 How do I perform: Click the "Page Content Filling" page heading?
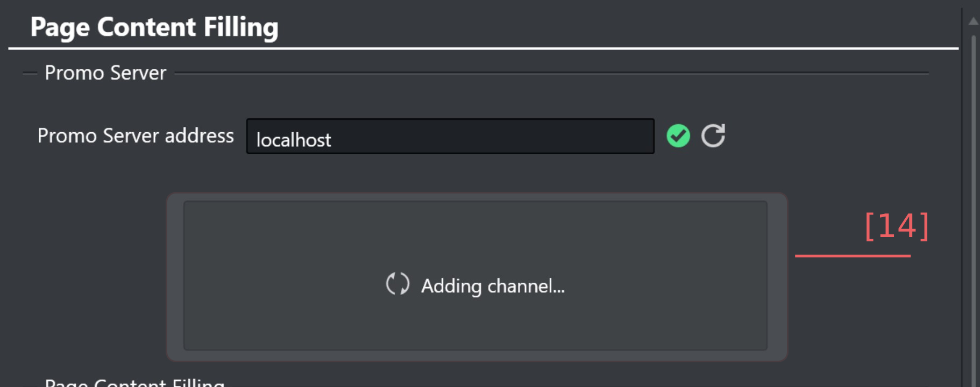click(154, 27)
